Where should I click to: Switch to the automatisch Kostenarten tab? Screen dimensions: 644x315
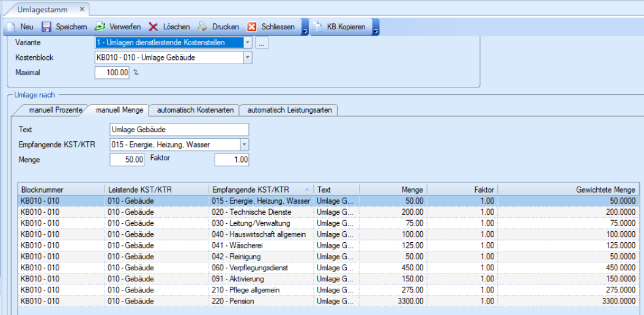pos(194,110)
